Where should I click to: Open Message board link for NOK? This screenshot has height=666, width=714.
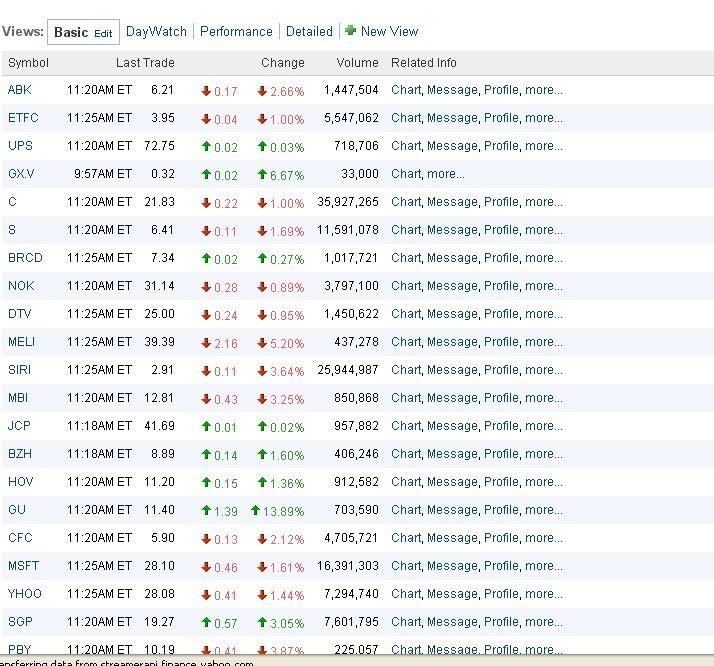tap(452, 286)
